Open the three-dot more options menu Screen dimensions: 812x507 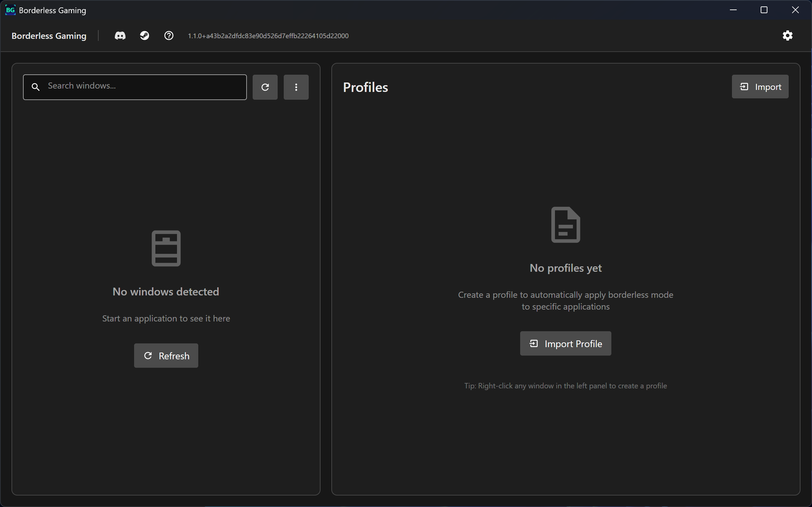pyautogui.click(x=296, y=87)
